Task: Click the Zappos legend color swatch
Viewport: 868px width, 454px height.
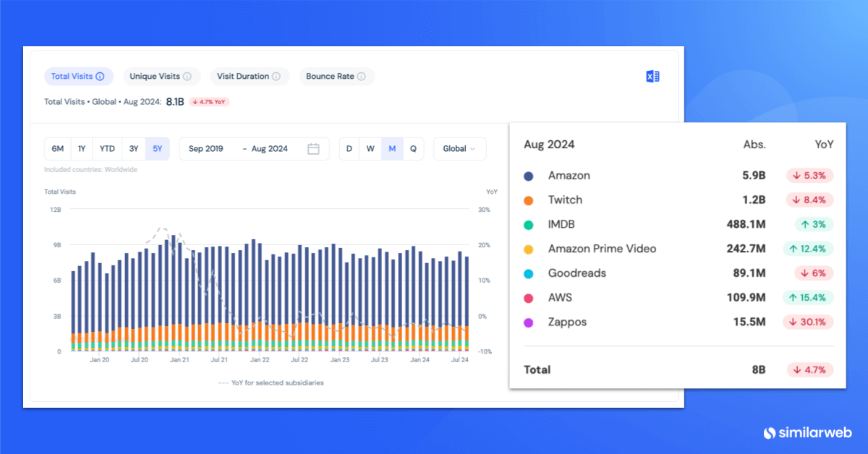Action: pos(529,322)
